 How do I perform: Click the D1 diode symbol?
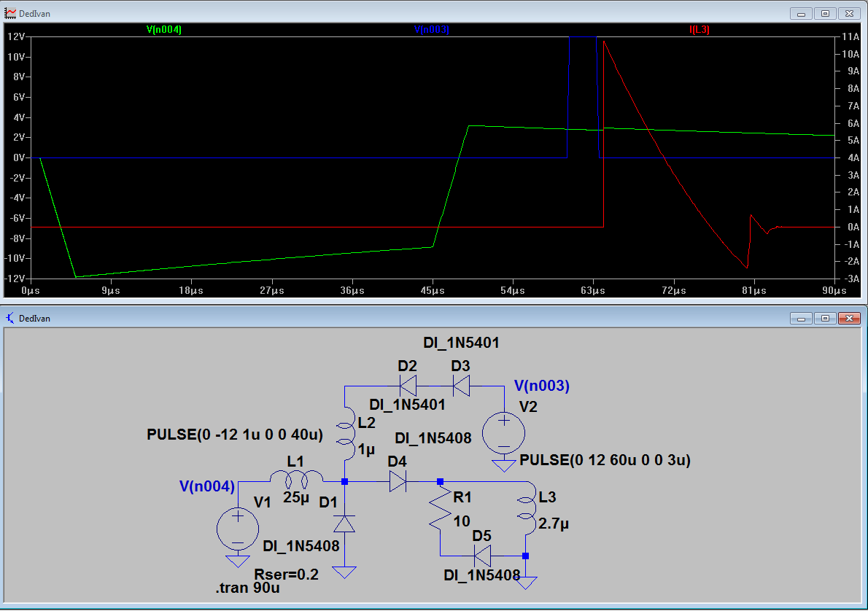pos(344,524)
